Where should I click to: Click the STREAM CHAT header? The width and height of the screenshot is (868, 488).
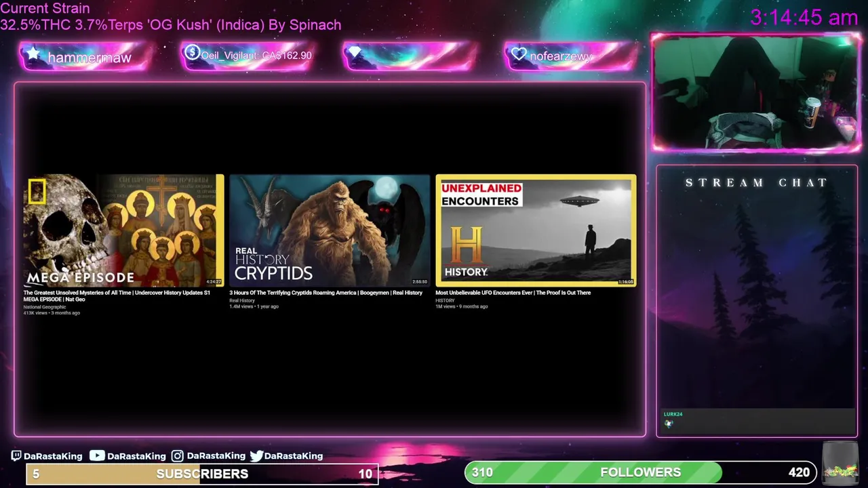756,183
